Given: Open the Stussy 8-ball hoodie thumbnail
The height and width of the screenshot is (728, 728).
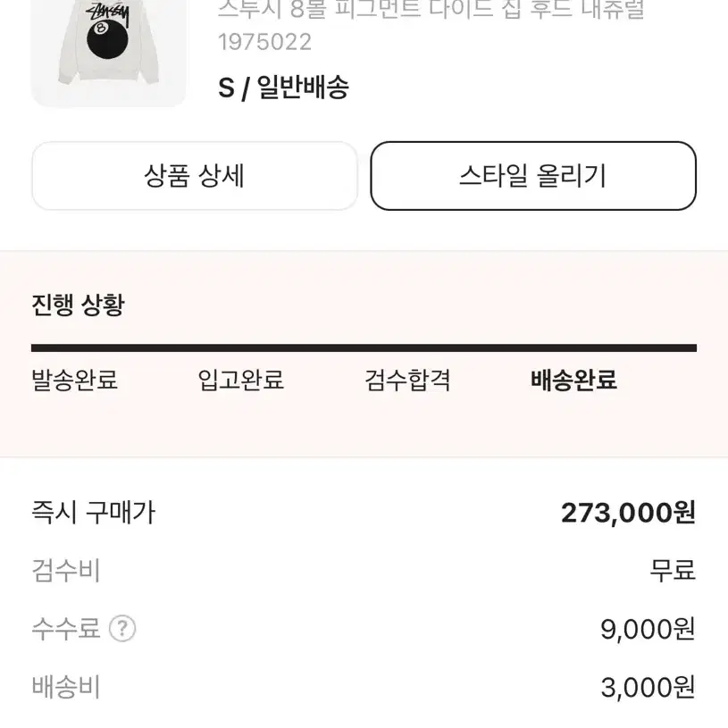Looking at the screenshot, I should tap(109, 53).
